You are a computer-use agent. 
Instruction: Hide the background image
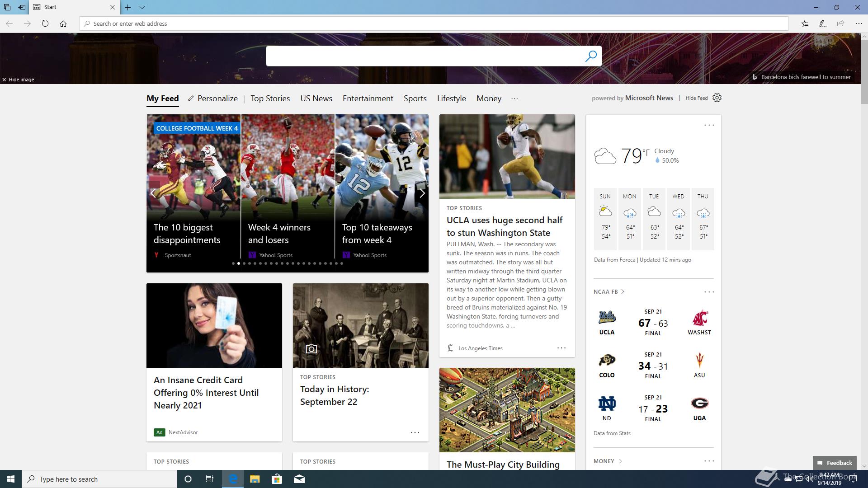(18, 80)
